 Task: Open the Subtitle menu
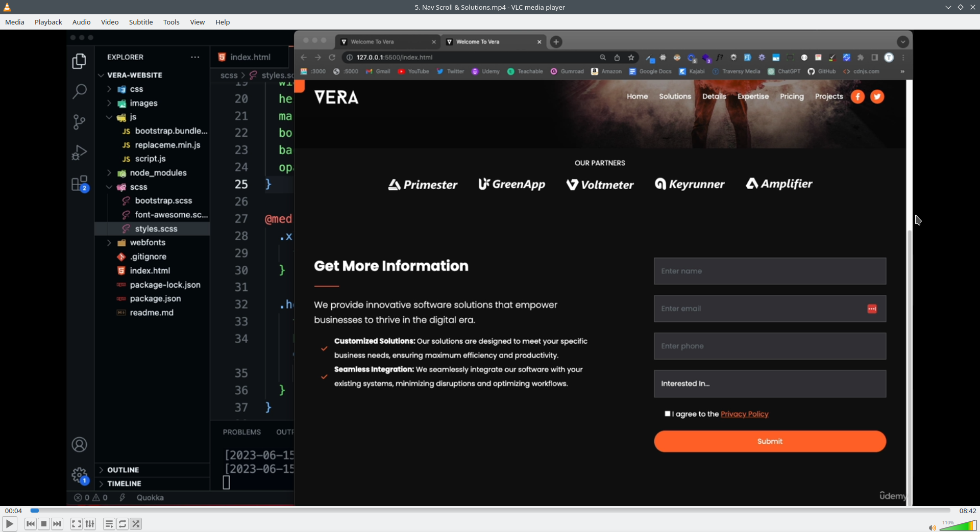[141, 22]
